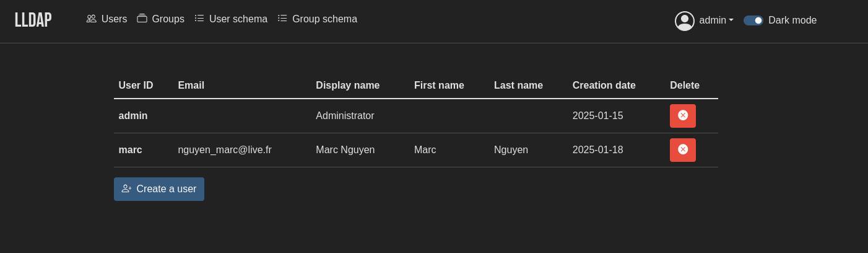This screenshot has height=253, width=868.
Task: Expand the admin account dropdown
Action: [x=716, y=20]
